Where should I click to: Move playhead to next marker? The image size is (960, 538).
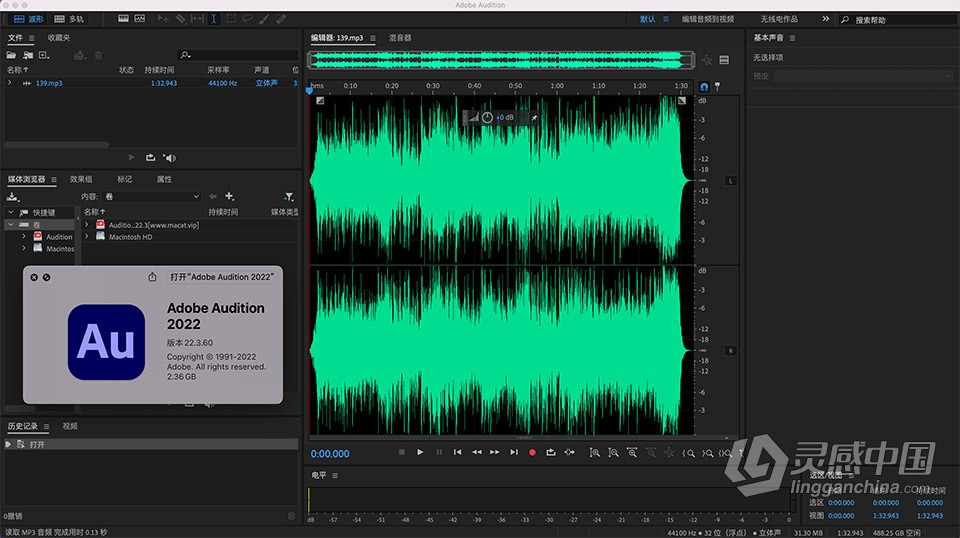click(514, 452)
